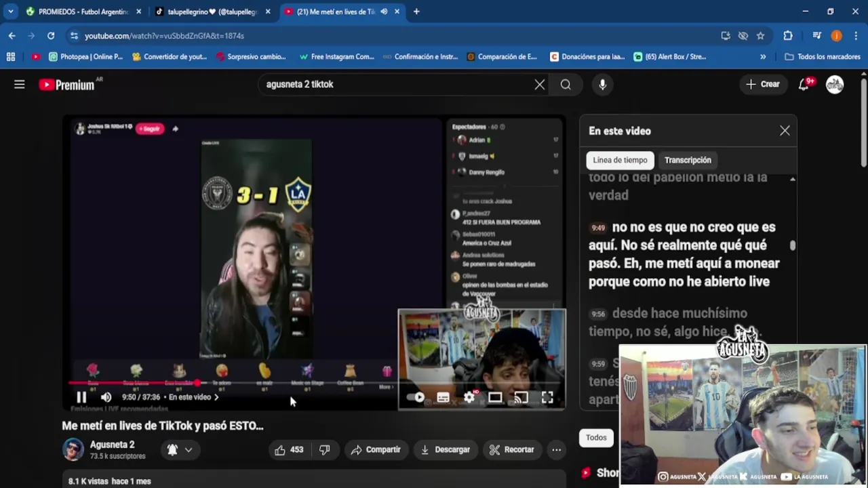Open more actions three-dot menu
The height and width of the screenshot is (488, 868).
556,449
